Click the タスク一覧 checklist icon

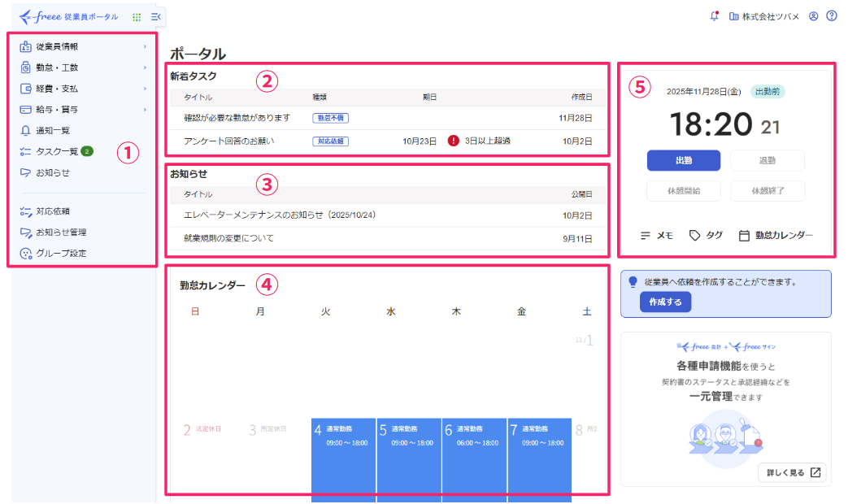click(x=25, y=151)
